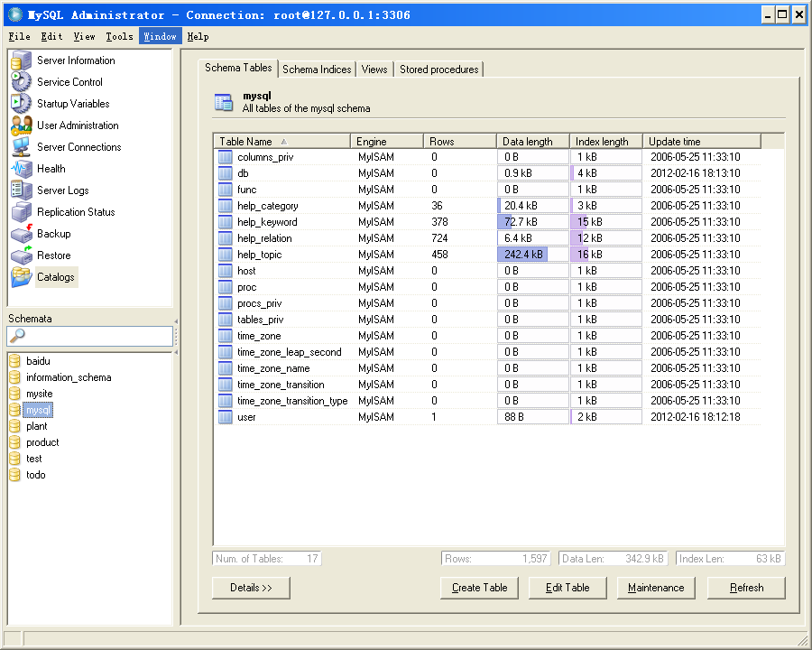Screen dimensions: 812x650
Task: Switch to the Stored procedures tab
Action: coord(439,70)
